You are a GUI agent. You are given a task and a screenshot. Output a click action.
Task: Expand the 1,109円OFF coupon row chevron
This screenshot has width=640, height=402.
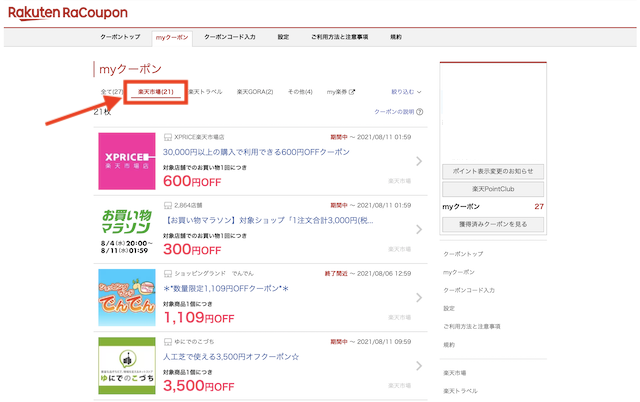(419, 298)
